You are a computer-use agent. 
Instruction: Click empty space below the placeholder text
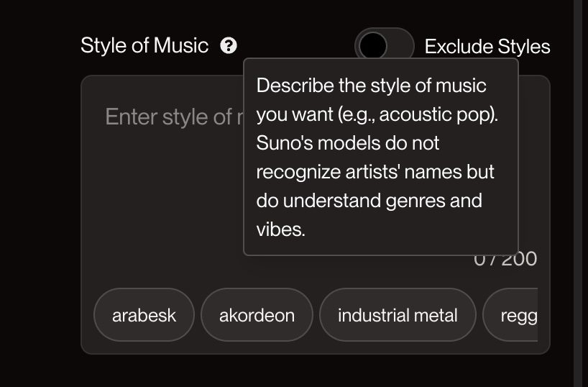click(x=165, y=201)
